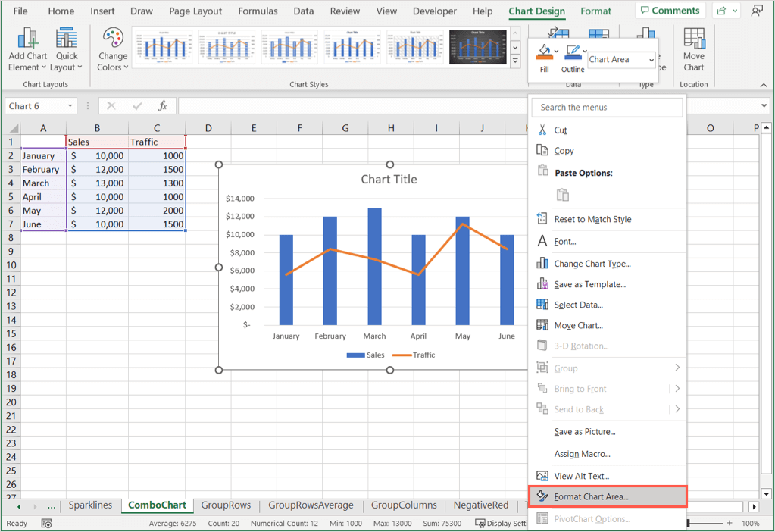Screen dimensions: 775x532
Task: Click the Insert Function fx icon
Action: (x=162, y=106)
